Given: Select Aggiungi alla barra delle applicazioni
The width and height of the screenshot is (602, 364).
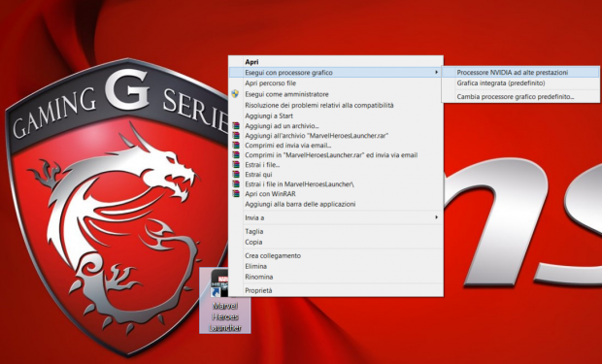Looking at the screenshot, I should pos(336,204).
